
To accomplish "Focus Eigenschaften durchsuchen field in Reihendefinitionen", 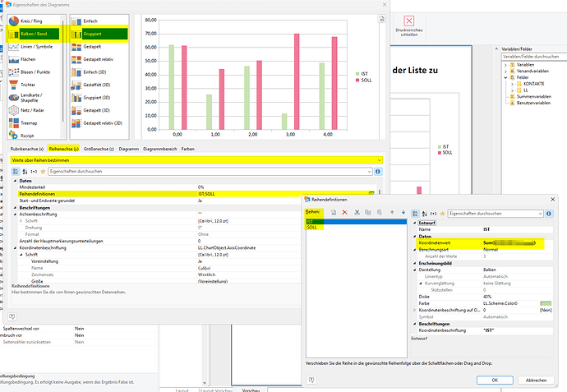I will point(496,214).
